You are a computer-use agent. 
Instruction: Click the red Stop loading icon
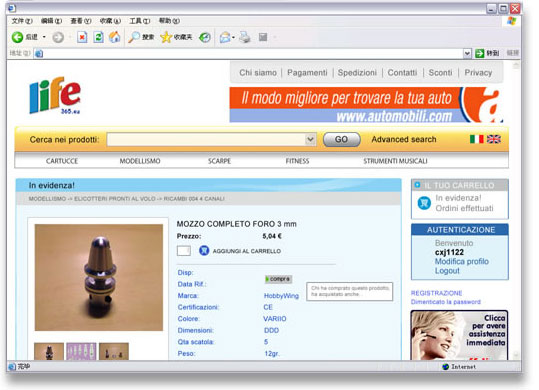[82, 37]
